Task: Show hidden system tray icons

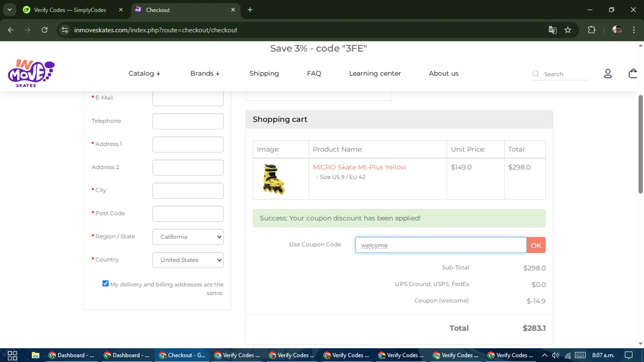Action: tap(544, 355)
